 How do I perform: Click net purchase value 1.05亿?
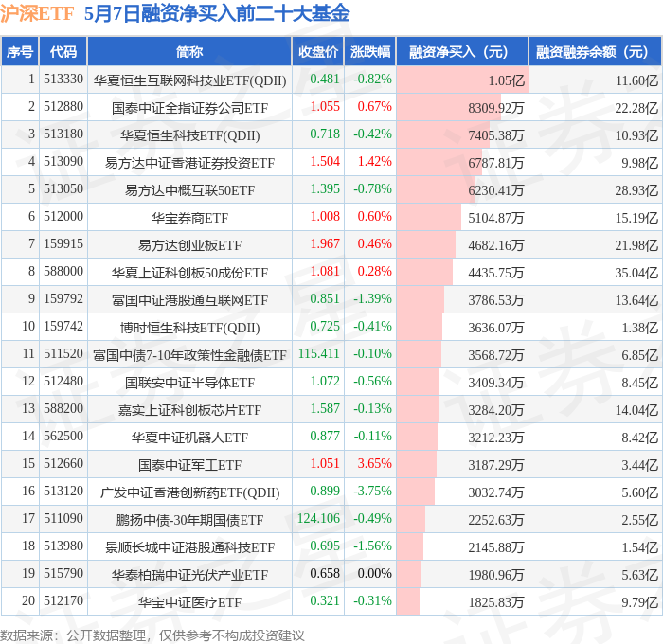click(x=506, y=80)
